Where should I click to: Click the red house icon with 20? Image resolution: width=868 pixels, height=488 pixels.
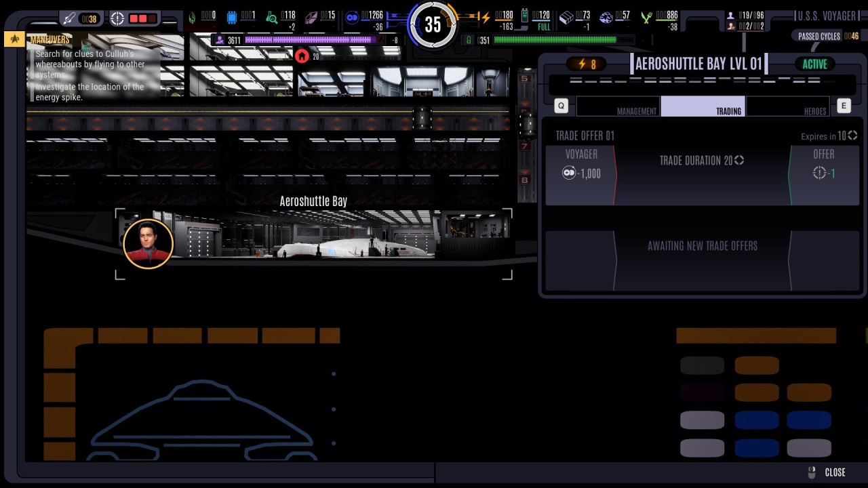click(302, 56)
